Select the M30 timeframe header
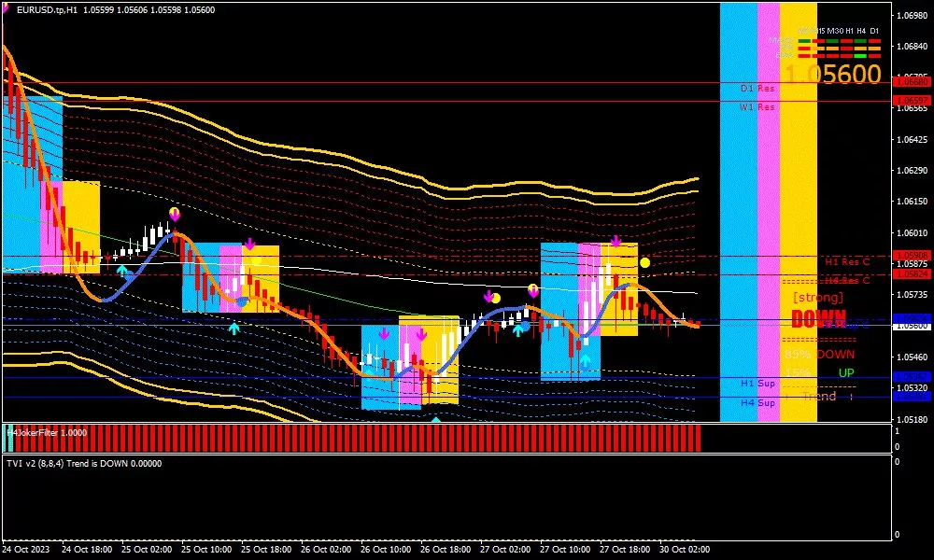The image size is (934, 560). coord(835,31)
